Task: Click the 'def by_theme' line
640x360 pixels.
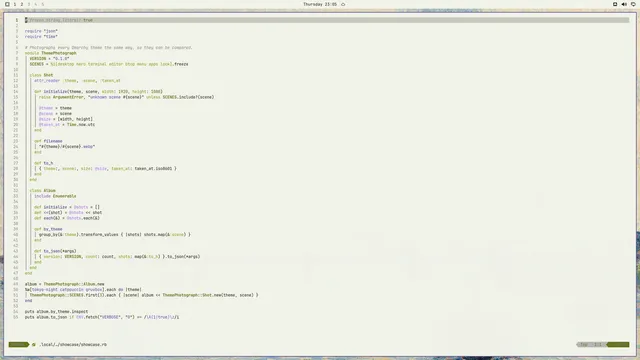Action: (x=48, y=229)
